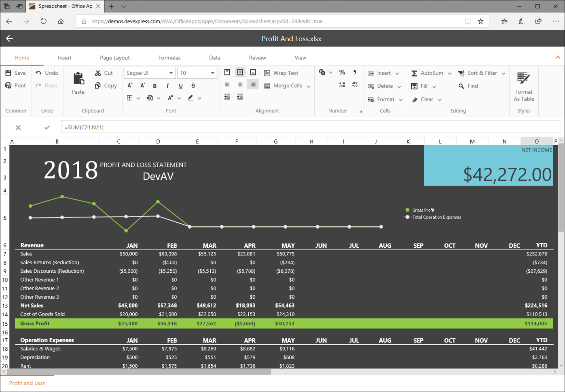Open the Review ribbon tab

click(x=257, y=57)
